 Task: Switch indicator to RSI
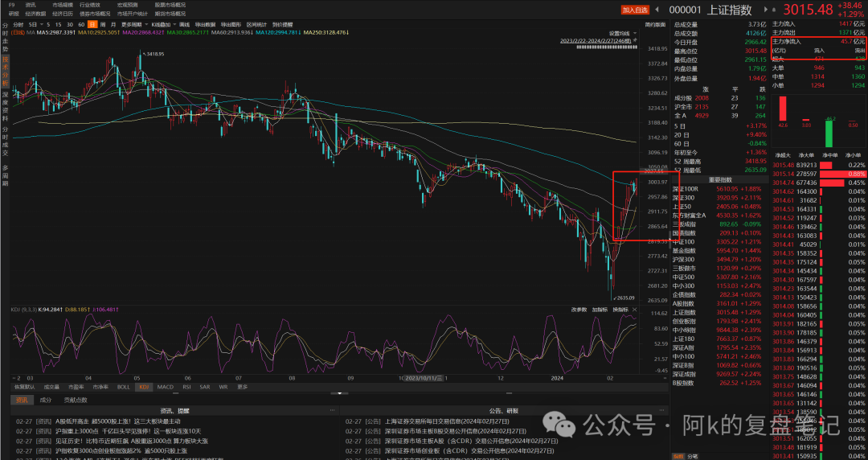point(186,387)
